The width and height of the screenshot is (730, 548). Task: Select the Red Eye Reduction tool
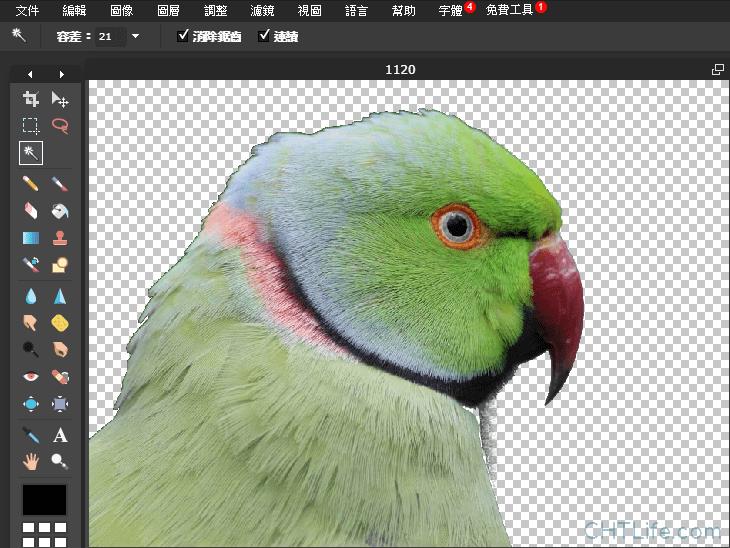pyautogui.click(x=31, y=377)
